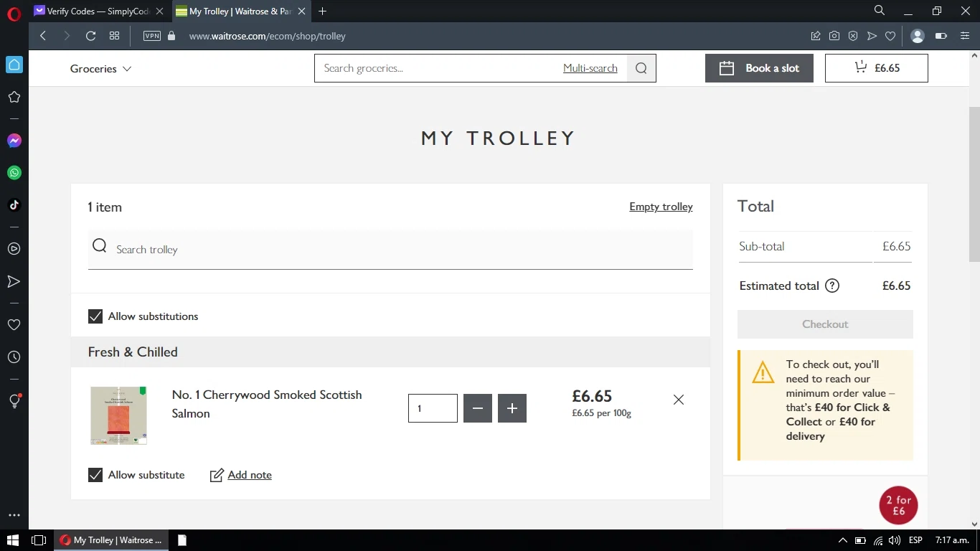Show hidden system tray icons
980x551 pixels.
click(843, 540)
